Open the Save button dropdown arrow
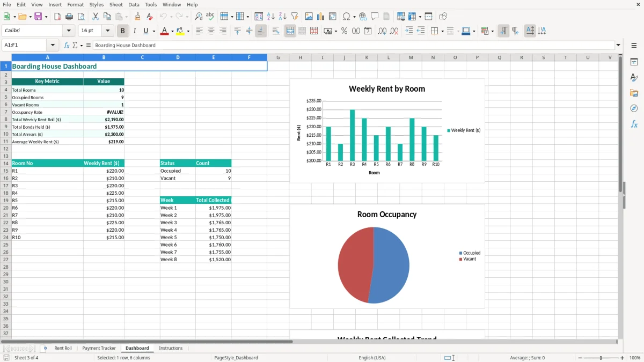This screenshot has width=644, height=362. click(x=46, y=17)
